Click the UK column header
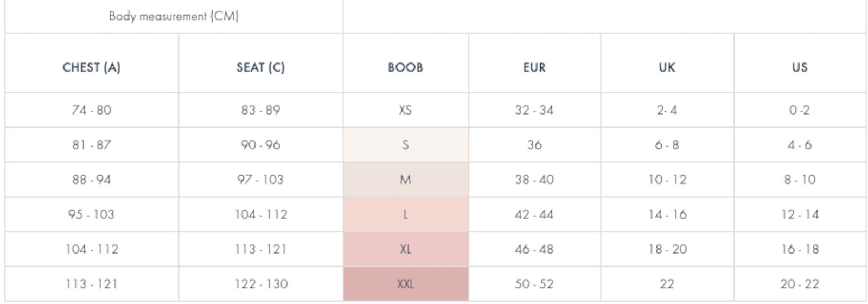 [667, 67]
